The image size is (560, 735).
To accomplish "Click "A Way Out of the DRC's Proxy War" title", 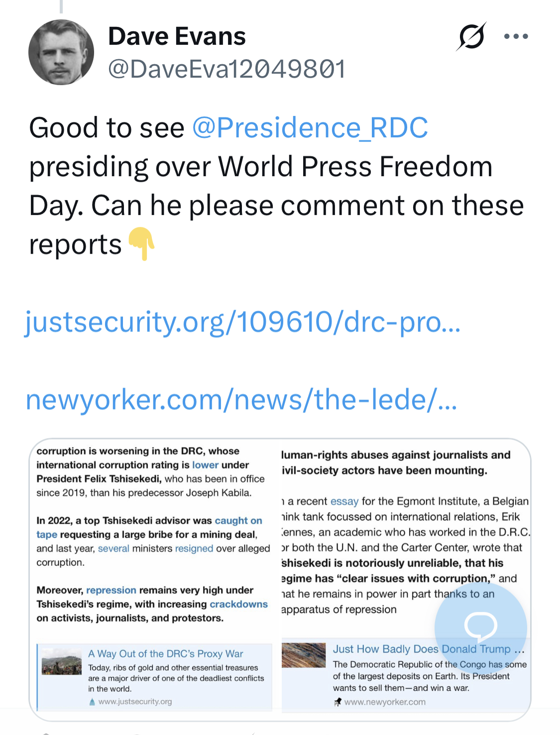I will point(166,654).
